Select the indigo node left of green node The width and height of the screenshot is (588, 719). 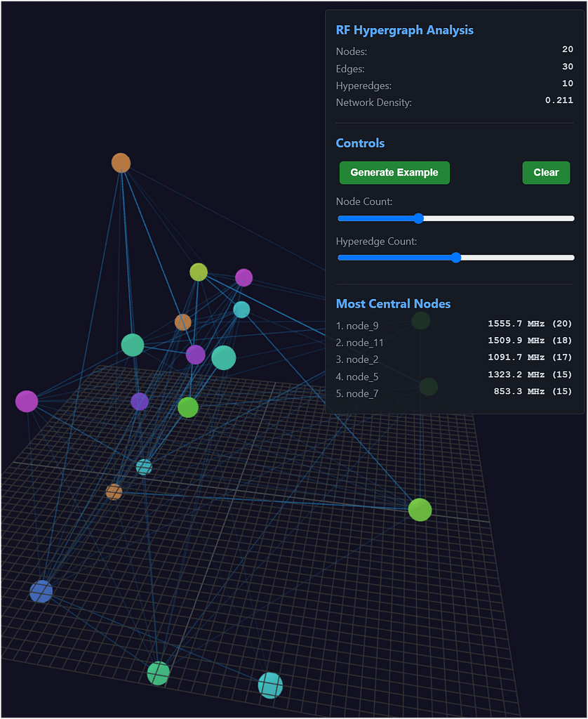click(x=140, y=402)
